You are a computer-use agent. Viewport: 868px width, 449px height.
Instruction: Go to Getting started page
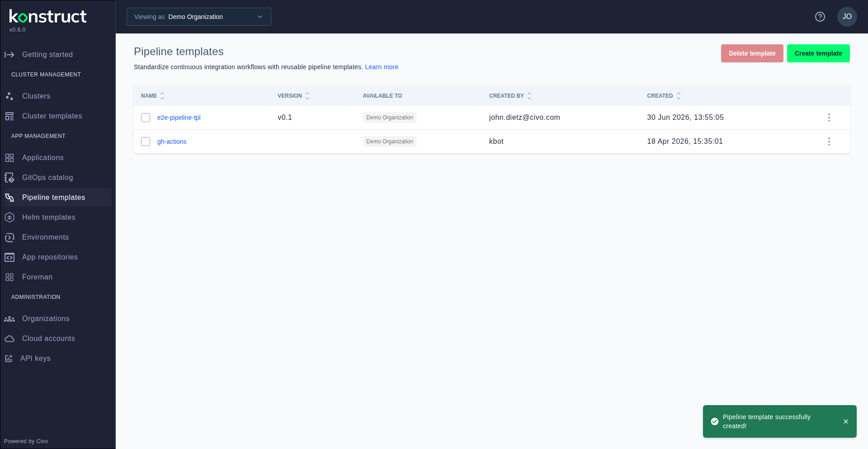tap(58, 55)
